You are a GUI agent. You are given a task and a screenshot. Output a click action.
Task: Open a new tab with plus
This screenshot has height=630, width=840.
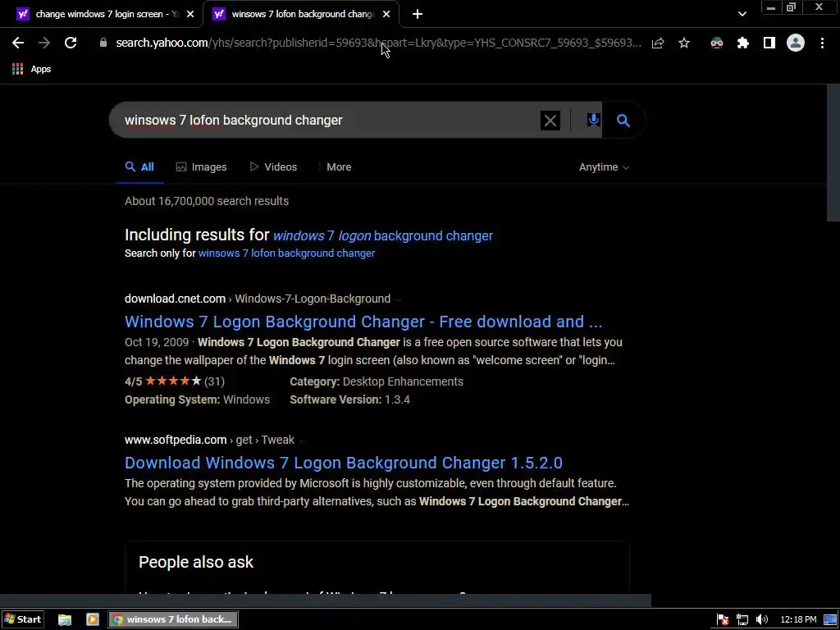[418, 15]
